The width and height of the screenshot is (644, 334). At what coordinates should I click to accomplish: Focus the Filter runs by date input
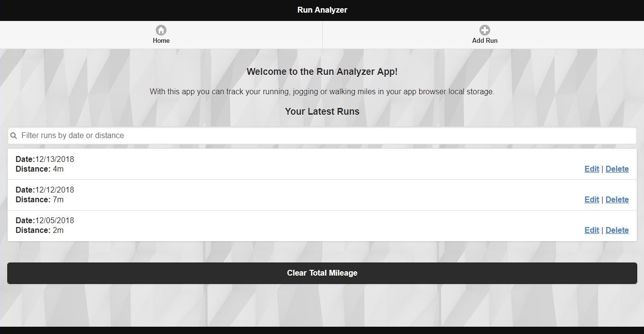322,136
